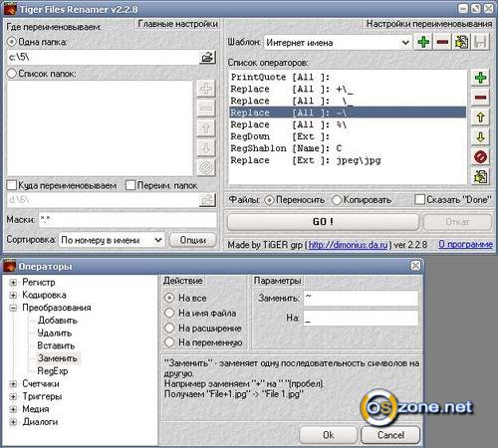The height and width of the screenshot is (448, 498).
Task: Select Replace [All]: %\ operator row
Action: click(348, 124)
